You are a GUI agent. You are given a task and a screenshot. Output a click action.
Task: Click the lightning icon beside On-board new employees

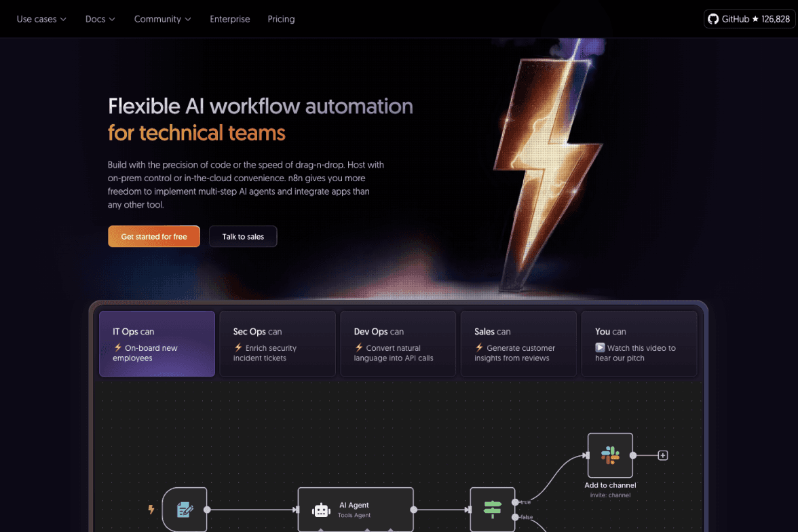pyautogui.click(x=117, y=347)
